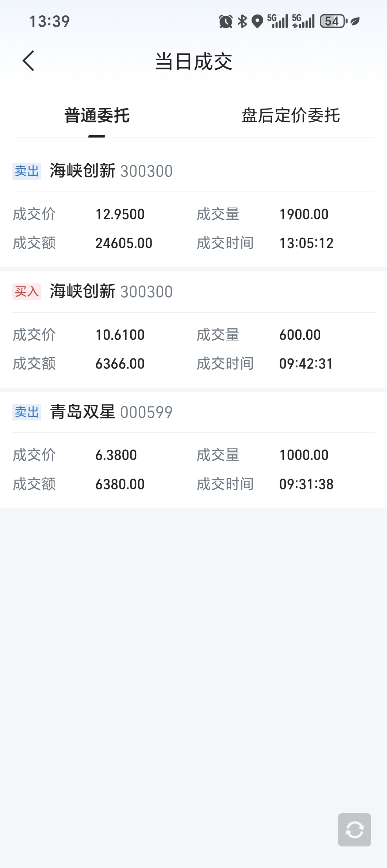The width and height of the screenshot is (387, 868).
Task: Tap the red 买入 tag
Action: coord(27,292)
